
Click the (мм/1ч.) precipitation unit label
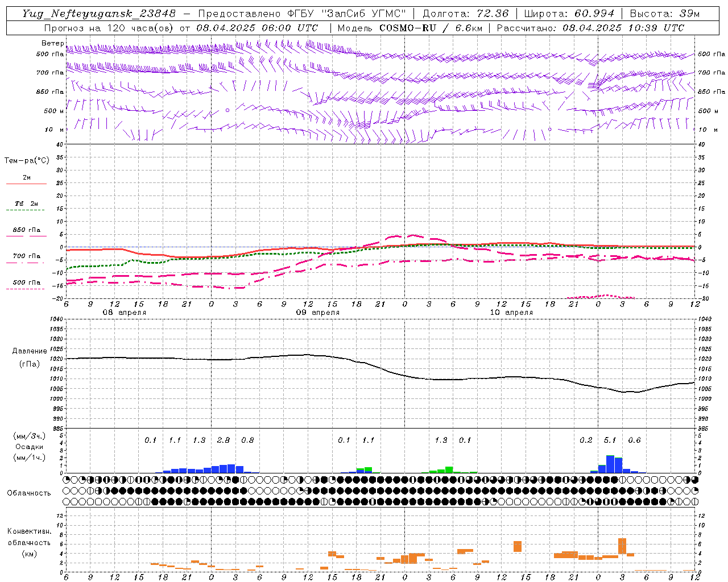pyautogui.click(x=30, y=458)
